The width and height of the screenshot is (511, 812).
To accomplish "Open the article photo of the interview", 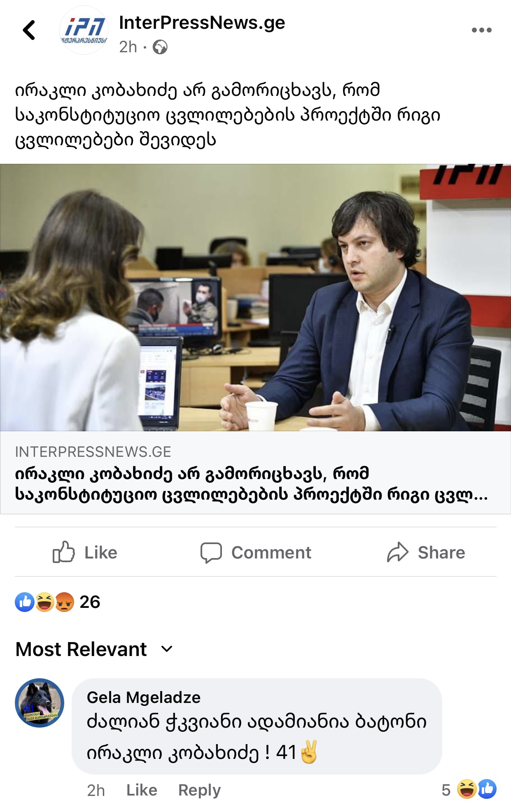I will [x=255, y=298].
